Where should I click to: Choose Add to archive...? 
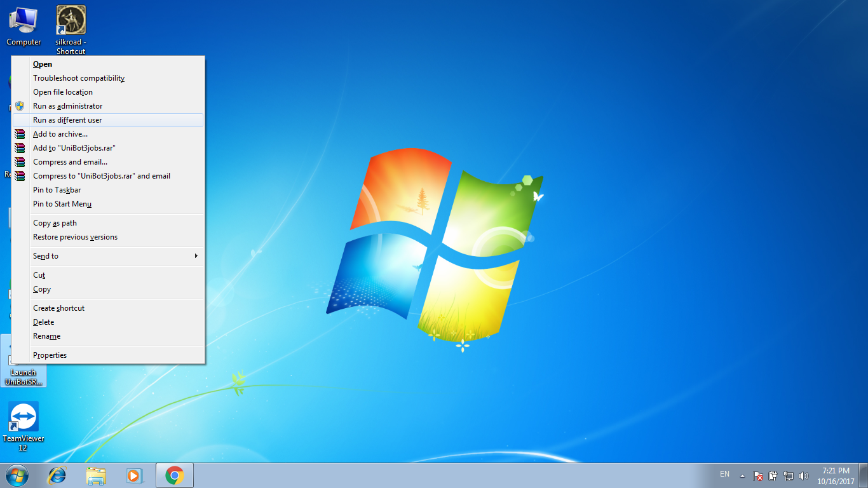tap(108, 134)
